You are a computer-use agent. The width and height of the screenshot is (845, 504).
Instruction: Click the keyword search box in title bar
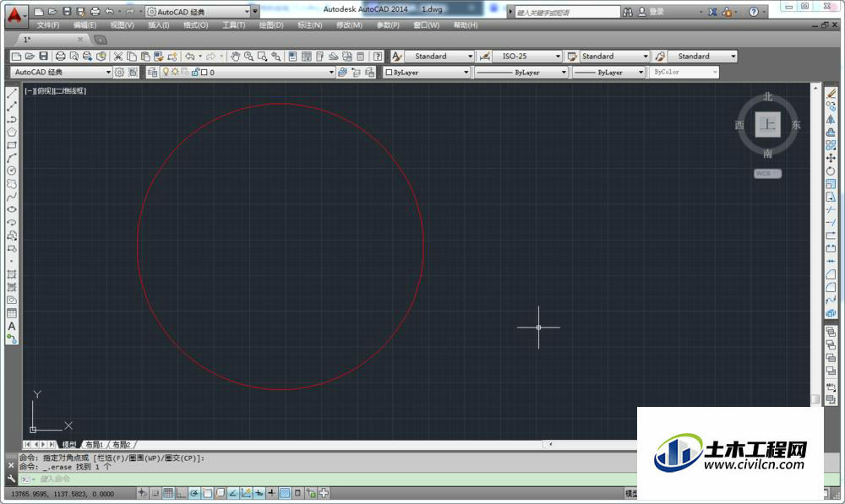click(567, 12)
